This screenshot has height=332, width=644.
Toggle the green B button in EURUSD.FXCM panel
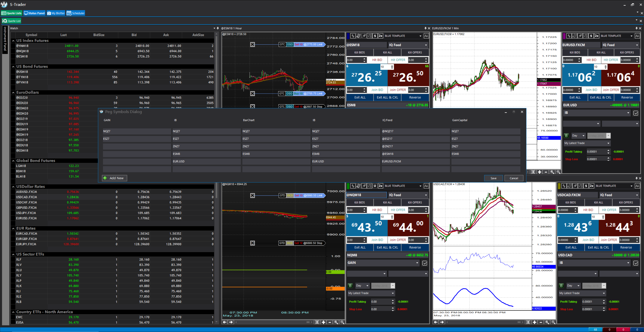click(566, 136)
